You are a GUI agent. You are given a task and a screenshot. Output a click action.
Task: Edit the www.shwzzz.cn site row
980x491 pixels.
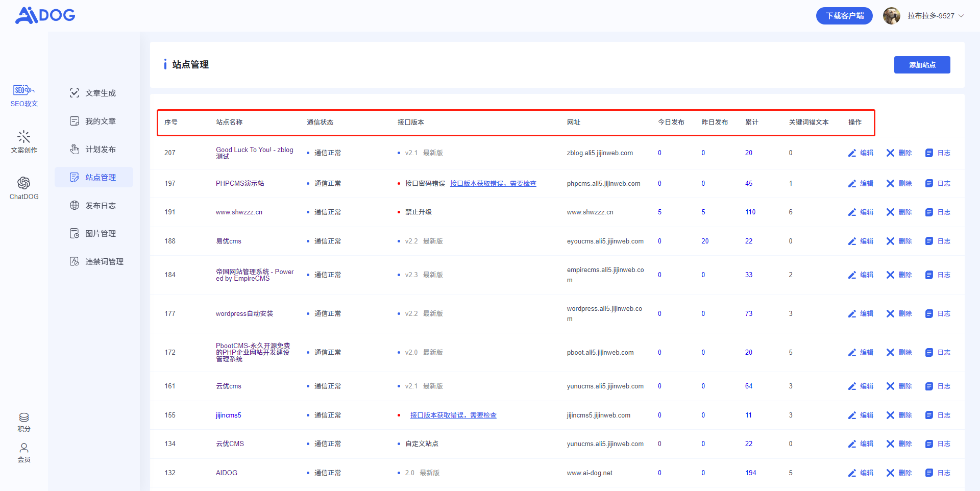[861, 212]
